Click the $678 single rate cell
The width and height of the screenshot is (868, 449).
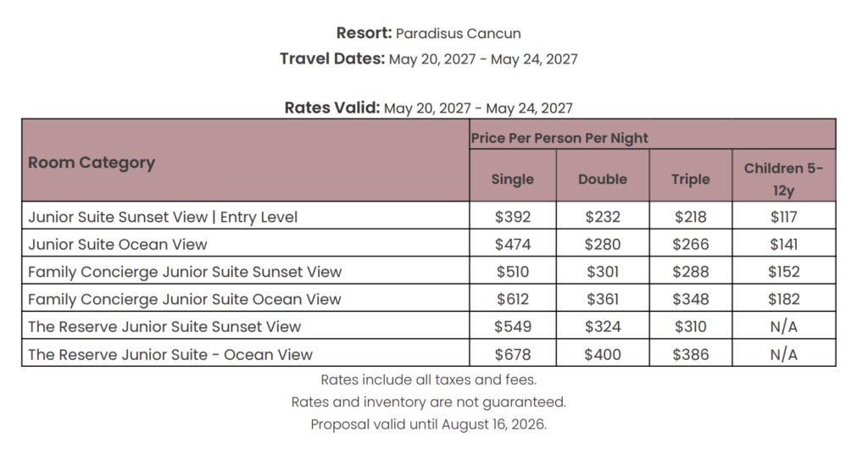point(513,352)
